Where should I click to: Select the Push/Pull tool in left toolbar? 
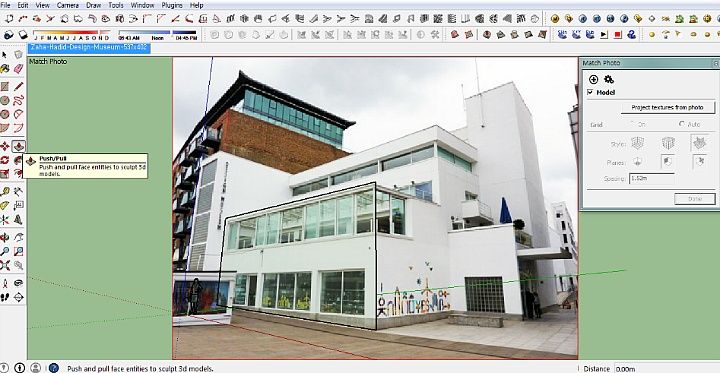tap(18, 147)
